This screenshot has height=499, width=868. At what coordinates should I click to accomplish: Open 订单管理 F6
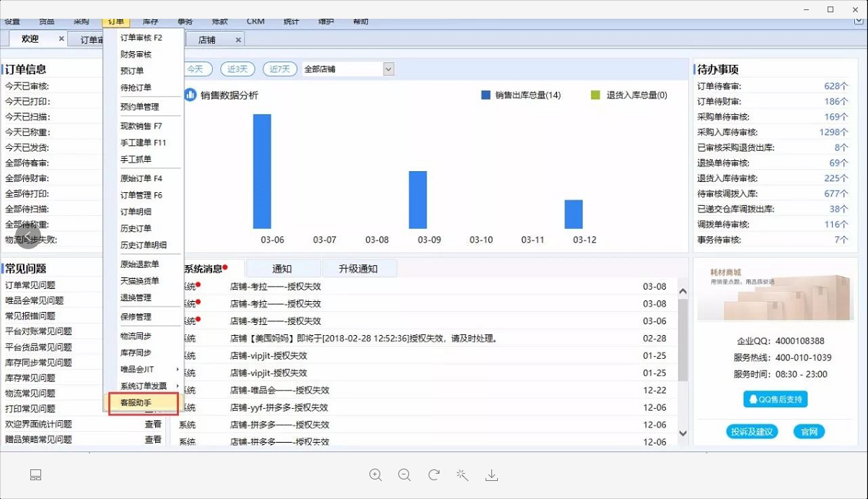tap(141, 195)
